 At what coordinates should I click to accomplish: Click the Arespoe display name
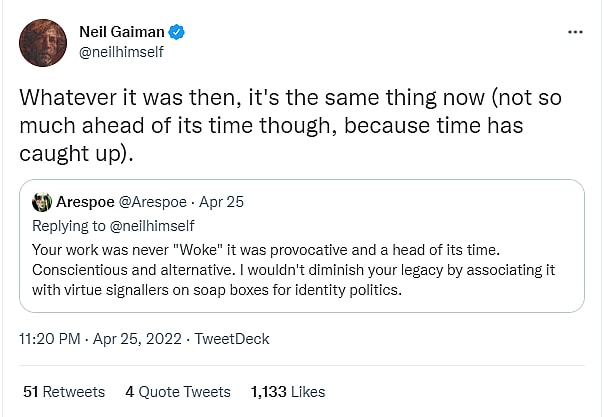coord(86,202)
